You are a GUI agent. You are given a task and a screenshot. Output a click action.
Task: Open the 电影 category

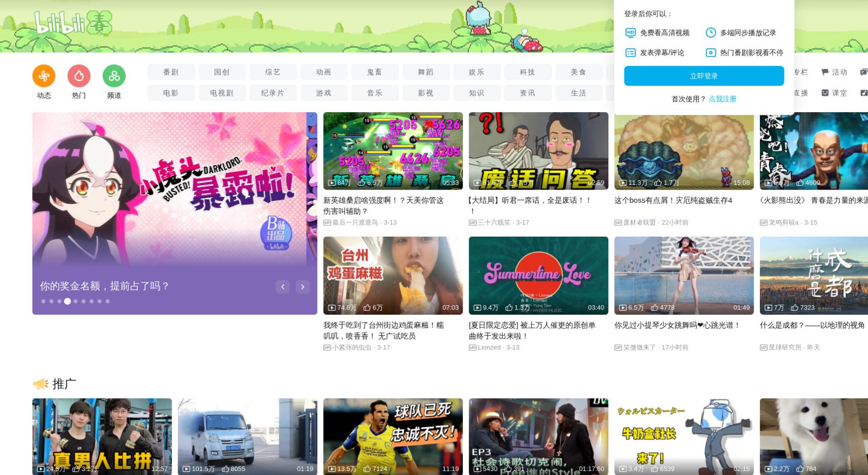point(171,93)
